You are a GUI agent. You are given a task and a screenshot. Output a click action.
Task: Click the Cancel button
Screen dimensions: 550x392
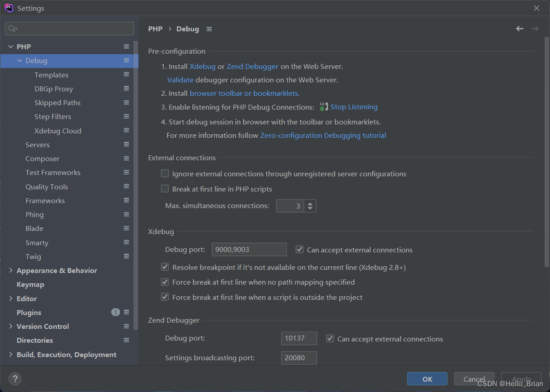point(474,379)
